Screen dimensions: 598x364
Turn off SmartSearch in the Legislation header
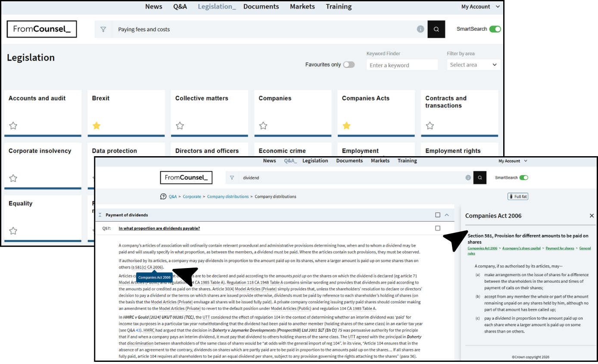click(x=495, y=29)
